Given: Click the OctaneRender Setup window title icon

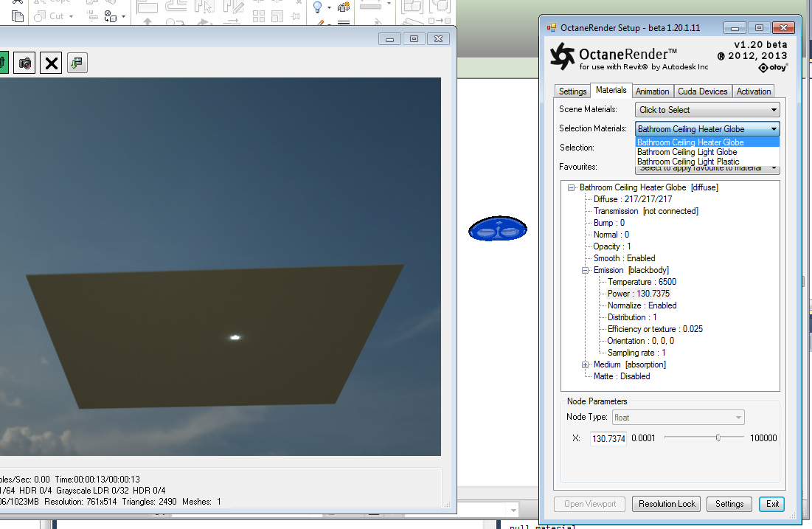Looking at the screenshot, I should pyautogui.click(x=552, y=27).
